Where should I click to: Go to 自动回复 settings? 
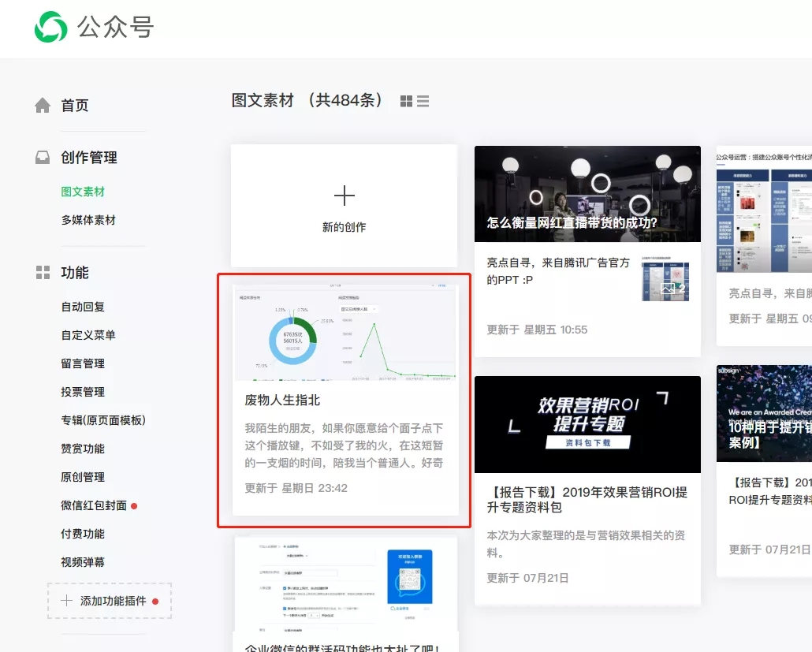(83, 307)
